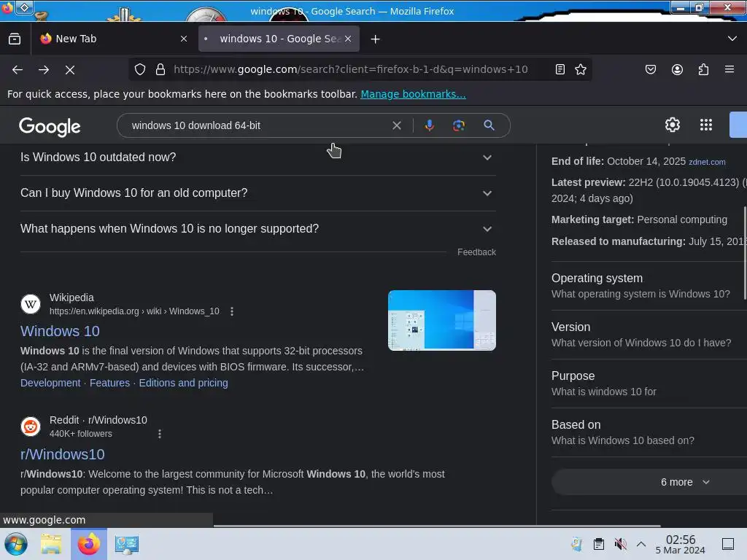Open the 'Windows 10' Wikipedia result title
The height and width of the screenshot is (560, 747).
(x=60, y=331)
